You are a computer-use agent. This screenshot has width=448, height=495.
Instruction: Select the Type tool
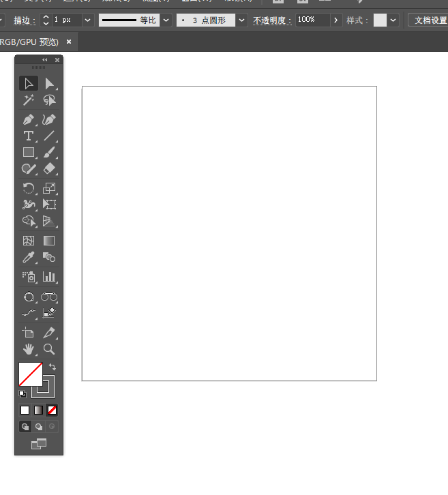click(29, 136)
